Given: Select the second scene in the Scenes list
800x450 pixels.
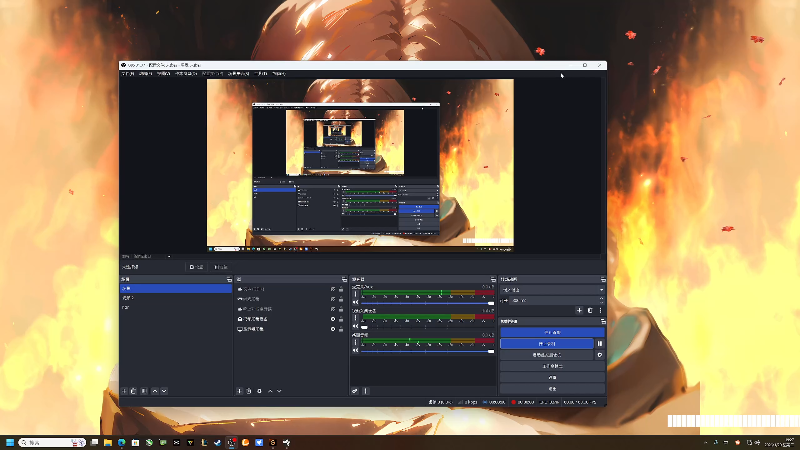Looking at the screenshot, I should pos(176,298).
